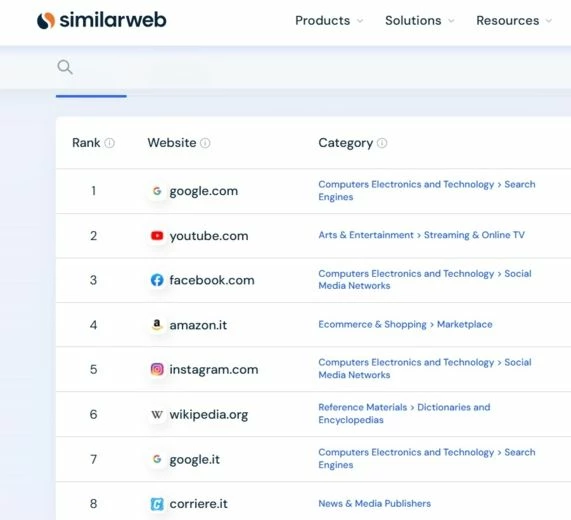Click the Instagram favicon

157,369
